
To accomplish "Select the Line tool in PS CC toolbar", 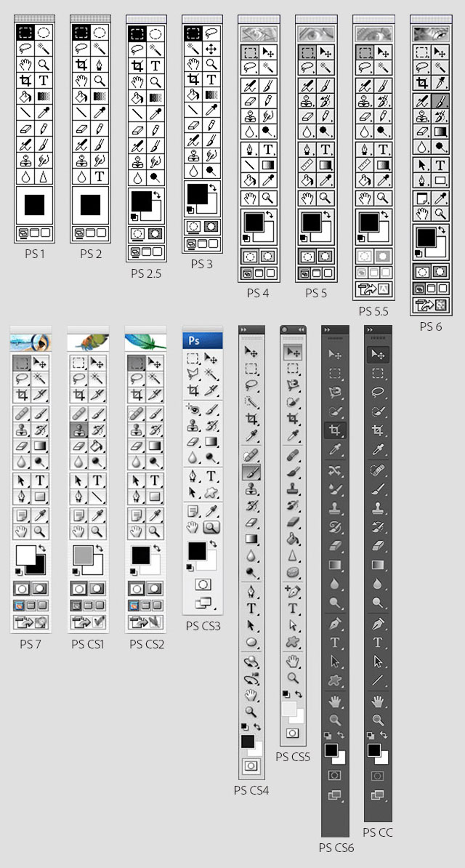I will [x=378, y=680].
